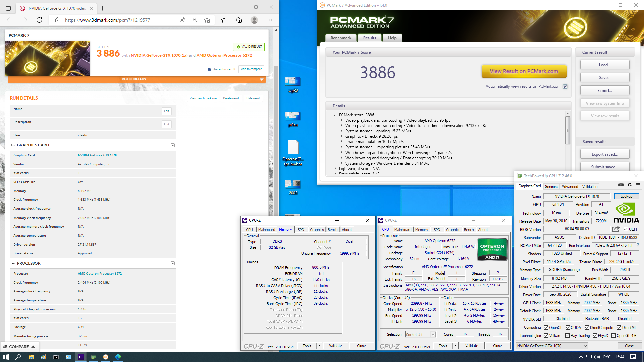Viewport: 644px width, 362px height.
Task: Click Add to compare on 3DMark page
Action: coord(252,69)
